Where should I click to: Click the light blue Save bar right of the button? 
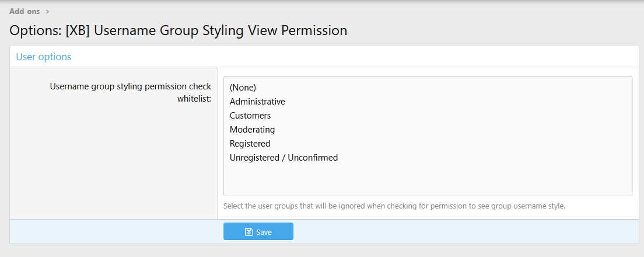click(461, 232)
